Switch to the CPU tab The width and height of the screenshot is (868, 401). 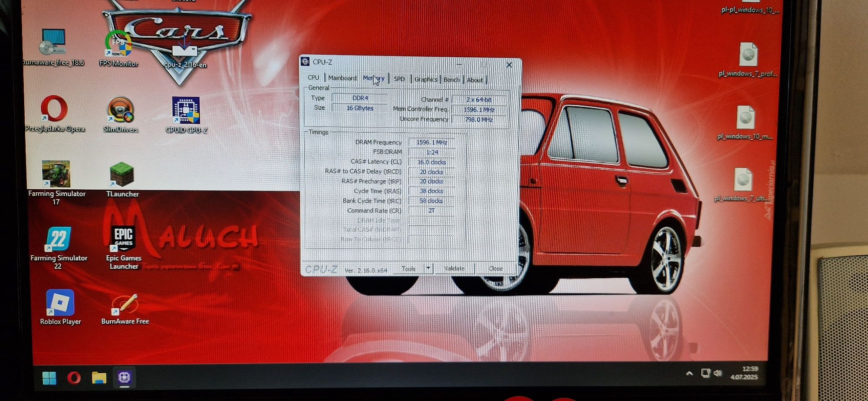point(313,78)
